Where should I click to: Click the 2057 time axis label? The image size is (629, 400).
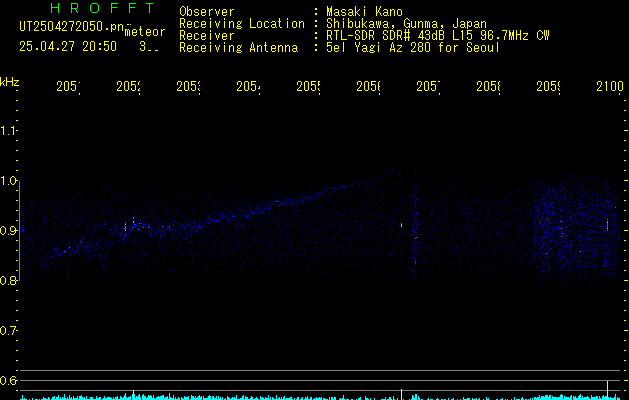tap(428, 86)
